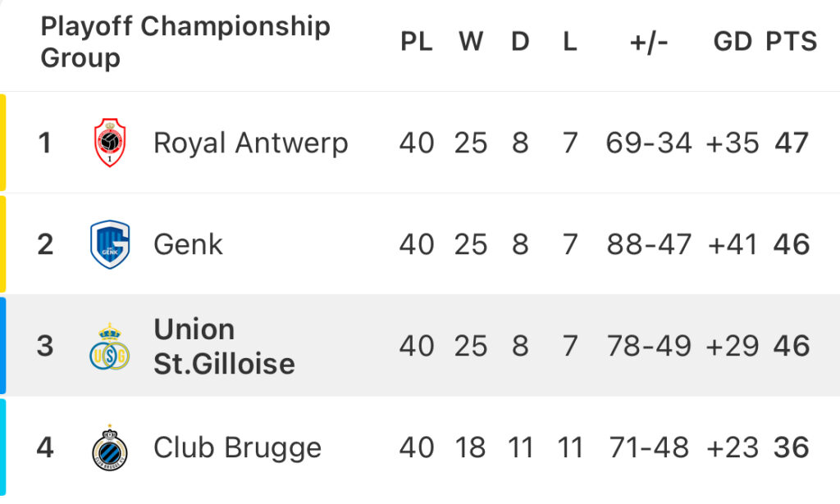Click the Playoff Championship Group heading
This screenshot has height=504, width=840.
(185, 42)
